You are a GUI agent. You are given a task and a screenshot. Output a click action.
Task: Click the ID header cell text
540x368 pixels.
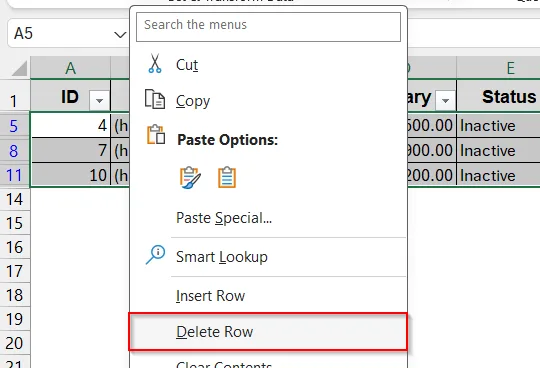(x=70, y=97)
